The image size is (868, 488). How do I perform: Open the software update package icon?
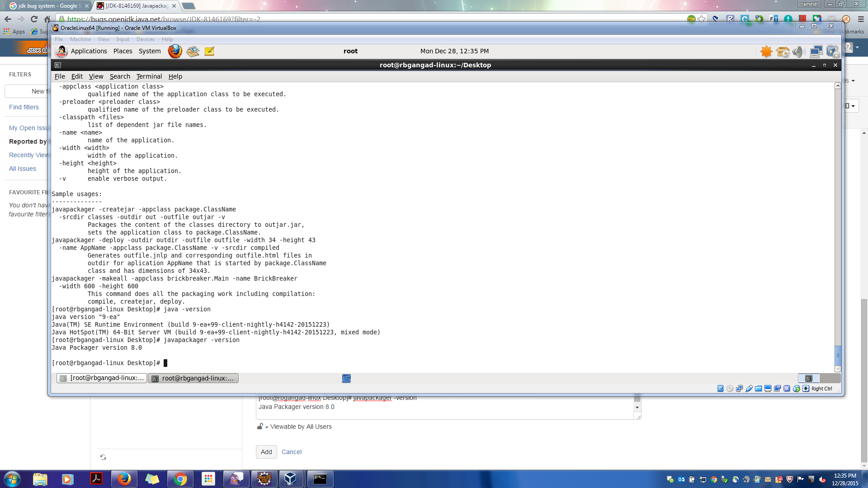[x=783, y=52]
